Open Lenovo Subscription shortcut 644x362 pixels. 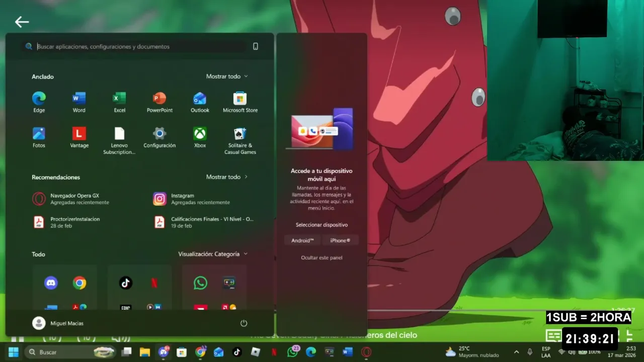119,141
